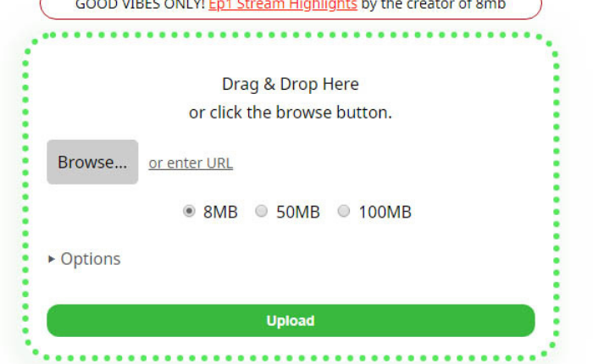Open the Ep1 Stream Highlights link
The height and width of the screenshot is (364, 593).
tap(282, 5)
